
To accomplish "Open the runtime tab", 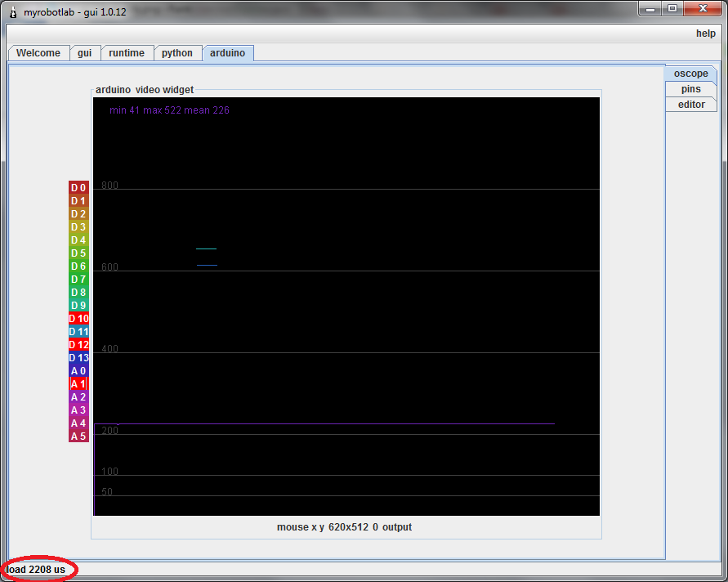I will pos(127,53).
